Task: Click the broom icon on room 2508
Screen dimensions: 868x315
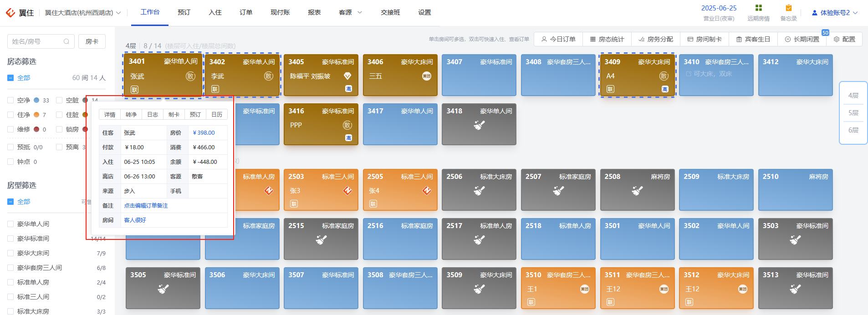Action: tap(637, 191)
